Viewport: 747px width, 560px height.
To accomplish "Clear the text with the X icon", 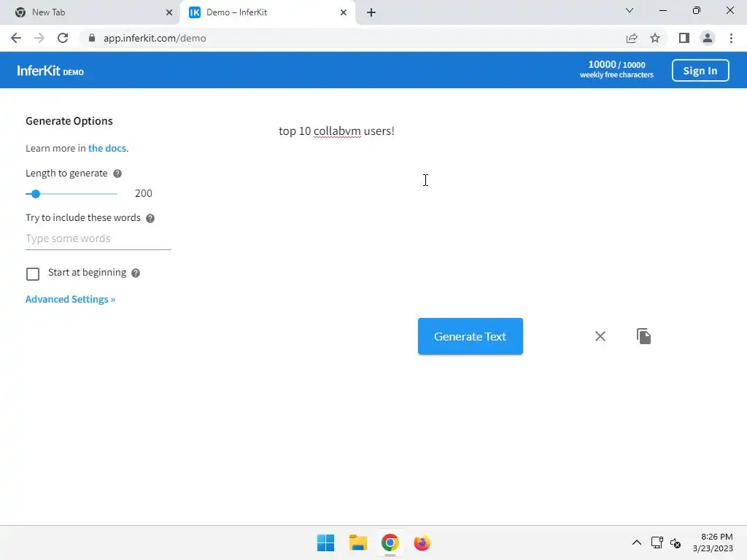I will [600, 336].
